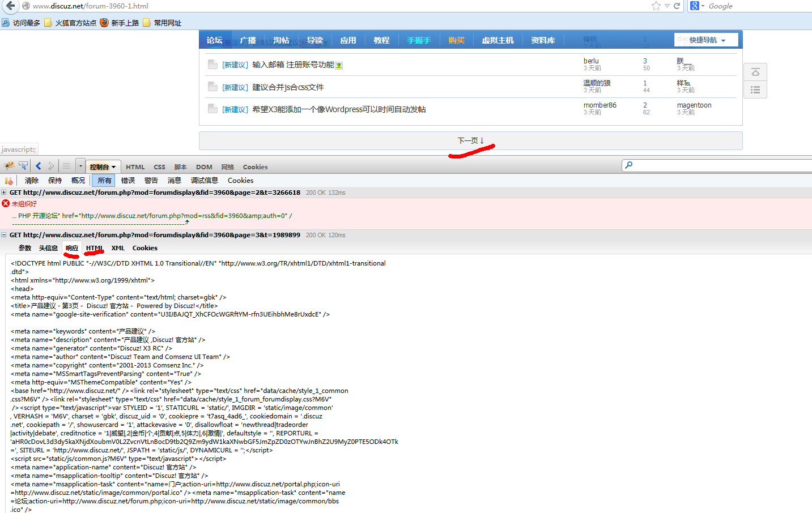Open author profile berlu
The image size is (812, 513).
point(591,61)
